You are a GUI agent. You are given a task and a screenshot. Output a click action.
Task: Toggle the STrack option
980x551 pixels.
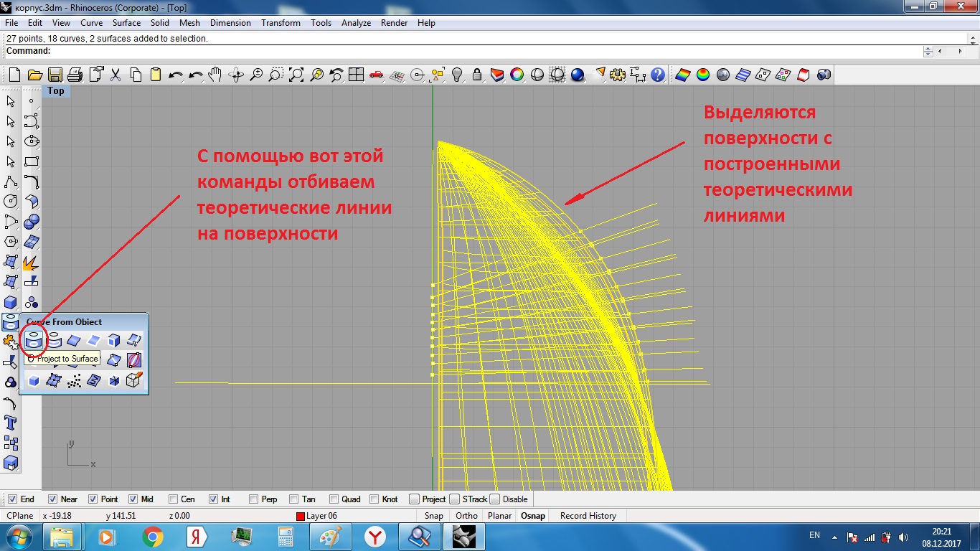pos(454,499)
